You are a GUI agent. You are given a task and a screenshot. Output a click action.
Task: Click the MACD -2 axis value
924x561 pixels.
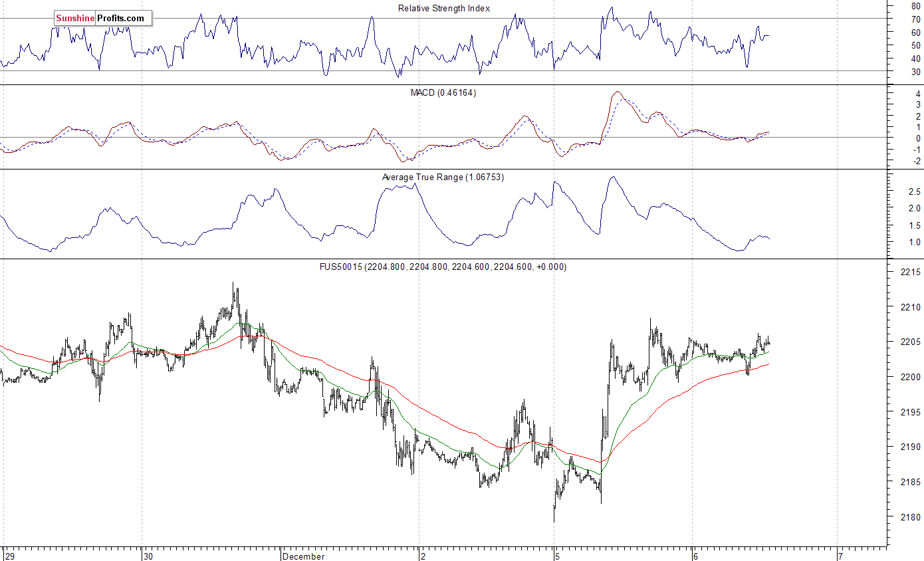coord(917,161)
